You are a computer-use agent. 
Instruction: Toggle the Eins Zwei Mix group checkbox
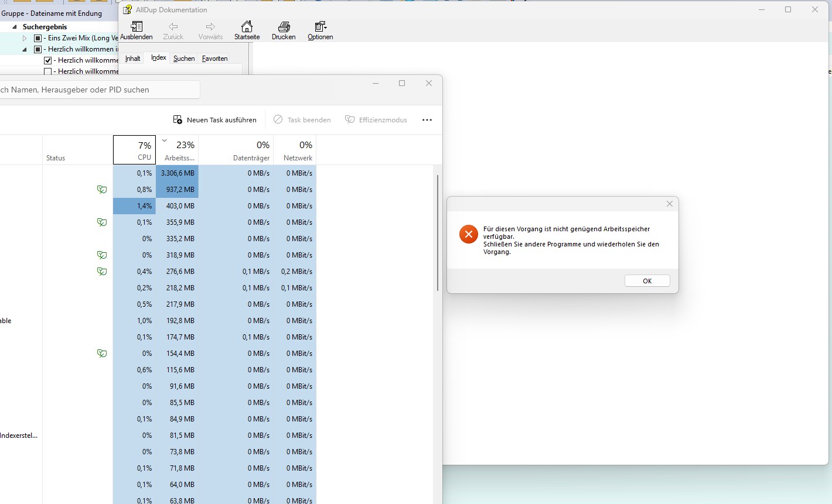click(x=38, y=38)
